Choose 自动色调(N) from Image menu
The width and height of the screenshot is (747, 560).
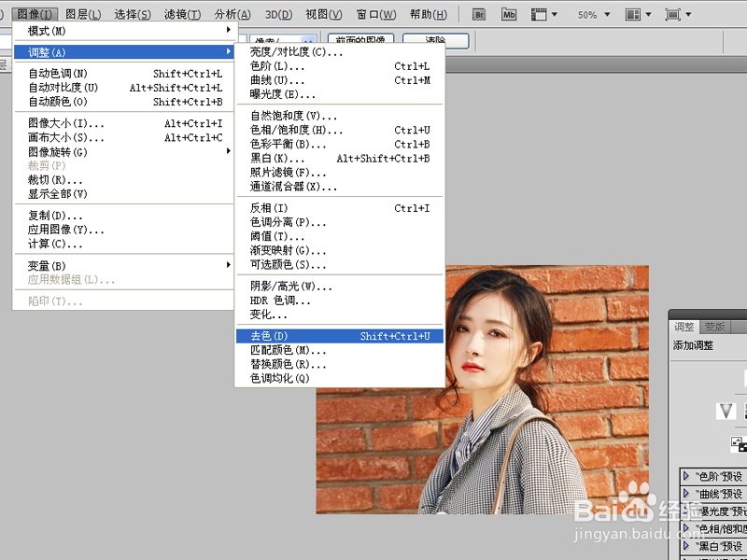[123, 74]
